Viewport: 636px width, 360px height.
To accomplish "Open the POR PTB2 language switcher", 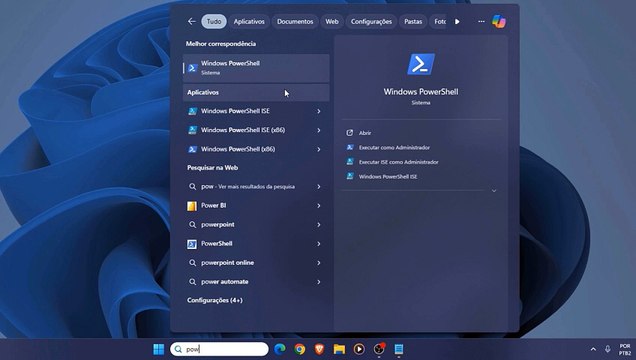I will click(x=625, y=349).
